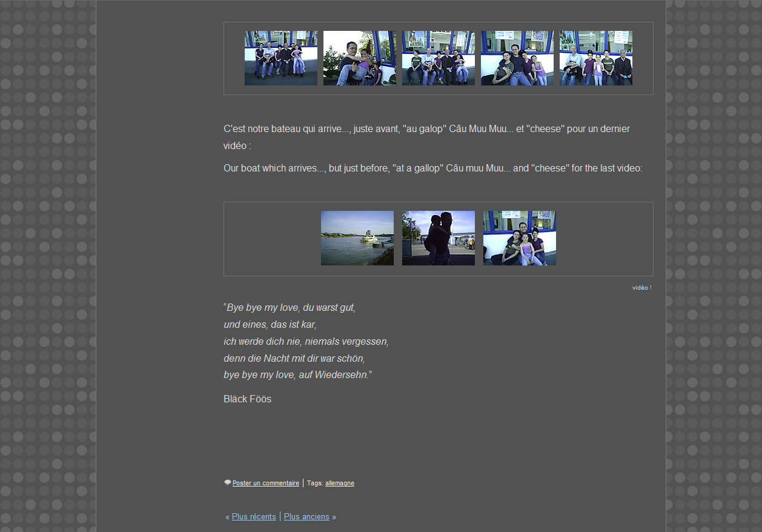The height and width of the screenshot is (532, 762).
Task: Open the silhouette piggyback photo thumbnail
Action: (439, 238)
